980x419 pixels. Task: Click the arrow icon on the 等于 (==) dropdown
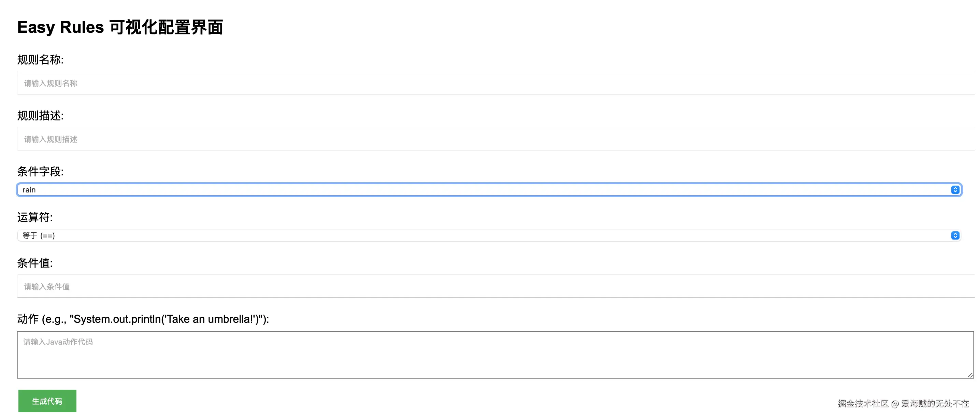coord(955,235)
